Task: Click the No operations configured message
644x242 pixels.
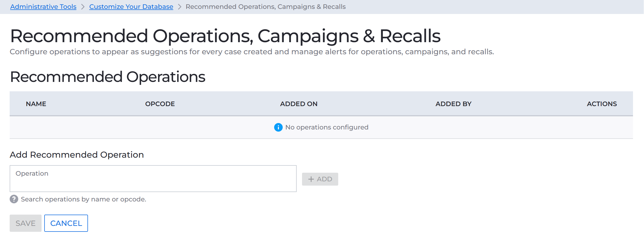Action: 327,127
